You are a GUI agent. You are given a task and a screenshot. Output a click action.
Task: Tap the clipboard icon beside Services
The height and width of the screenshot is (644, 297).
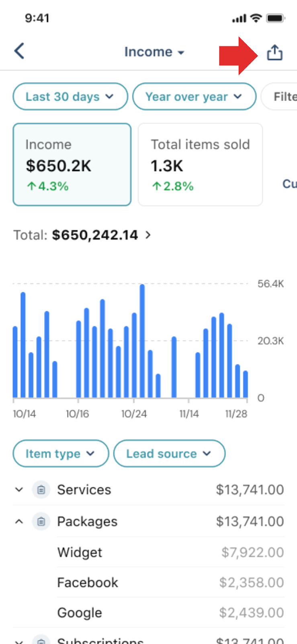(x=41, y=489)
